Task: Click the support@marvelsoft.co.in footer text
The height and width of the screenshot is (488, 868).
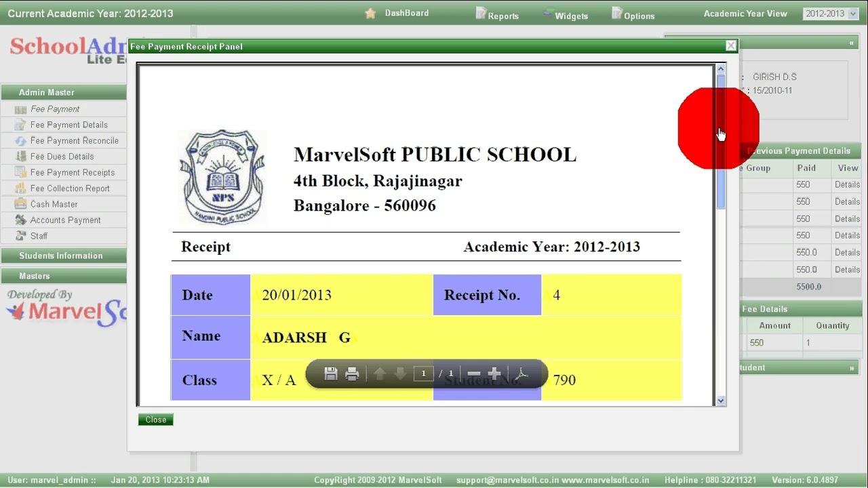Action: (507, 480)
